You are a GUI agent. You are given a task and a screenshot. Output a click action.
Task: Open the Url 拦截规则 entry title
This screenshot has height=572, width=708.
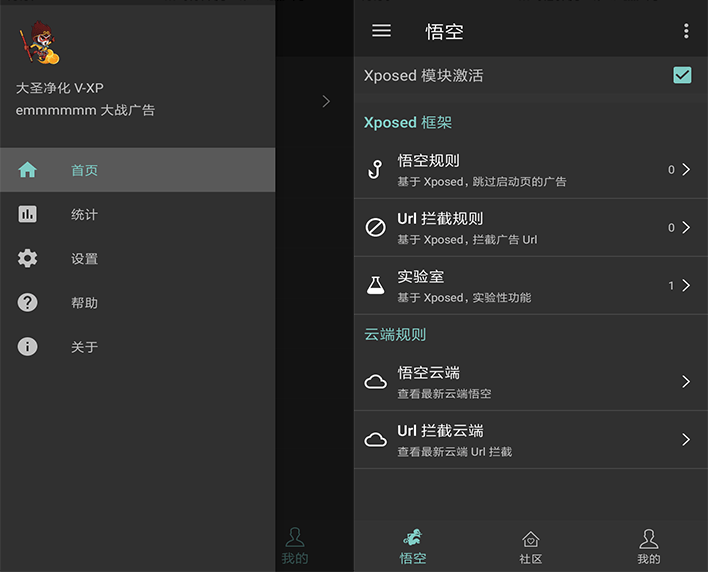point(440,219)
